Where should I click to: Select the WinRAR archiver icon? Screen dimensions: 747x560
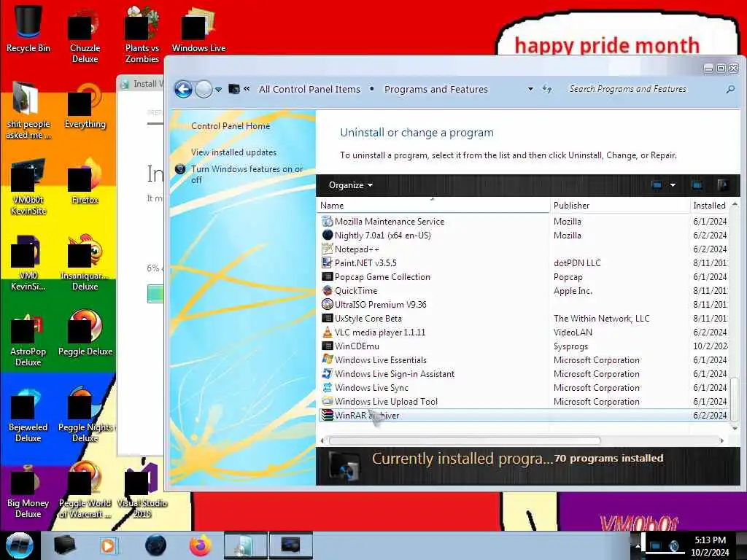point(327,415)
